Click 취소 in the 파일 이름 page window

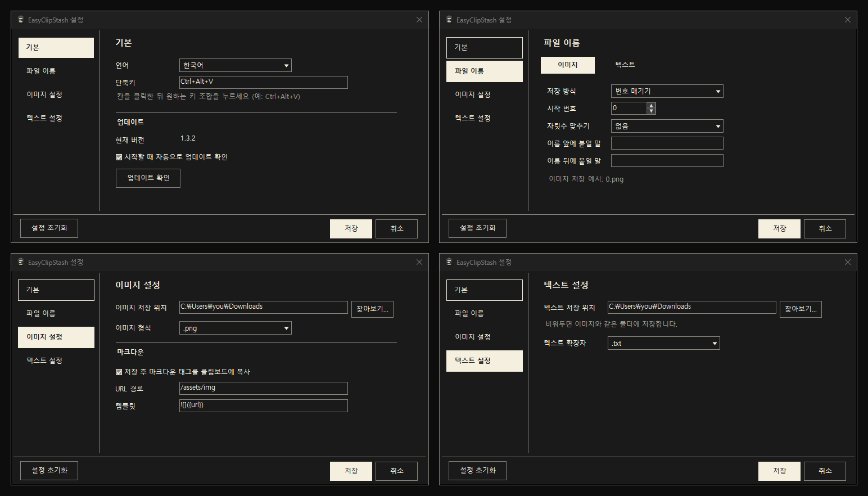[x=825, y=229]
